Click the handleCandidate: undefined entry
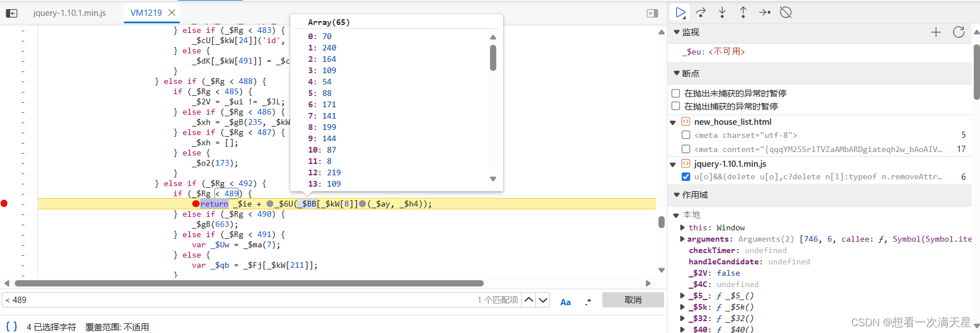Viewport: 980px width, 333px height. click(749, 262)
